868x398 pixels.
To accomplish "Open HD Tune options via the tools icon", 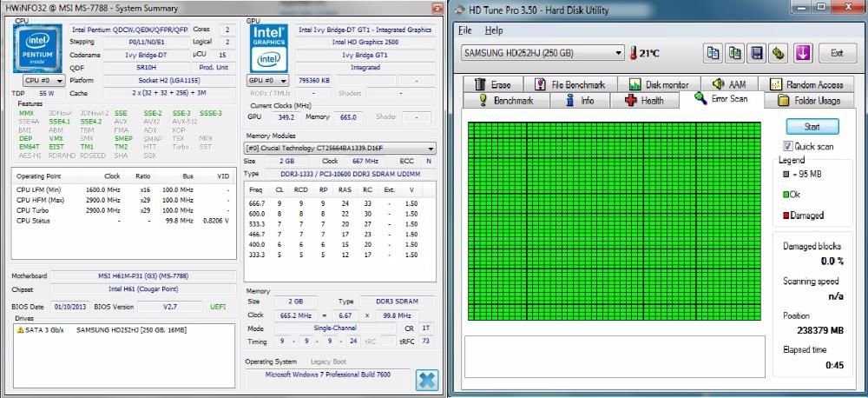I will tap(779, 53).
